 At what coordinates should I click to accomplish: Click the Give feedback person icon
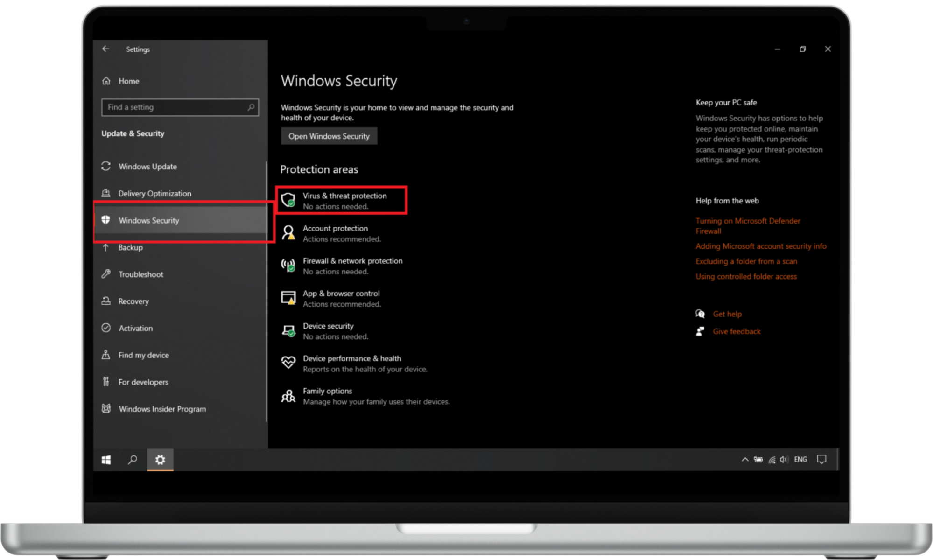click(700, 331)
